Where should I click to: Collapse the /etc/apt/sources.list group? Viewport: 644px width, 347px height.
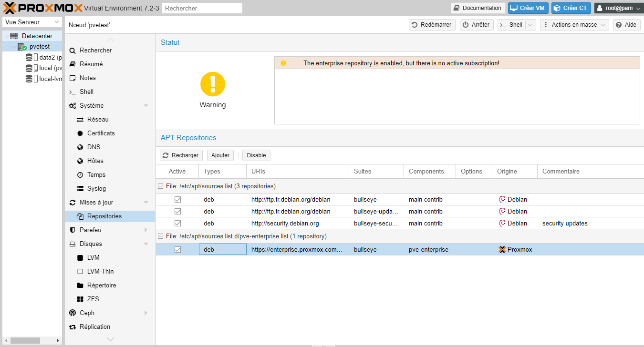pyautogui.click(x=161, y=186)
